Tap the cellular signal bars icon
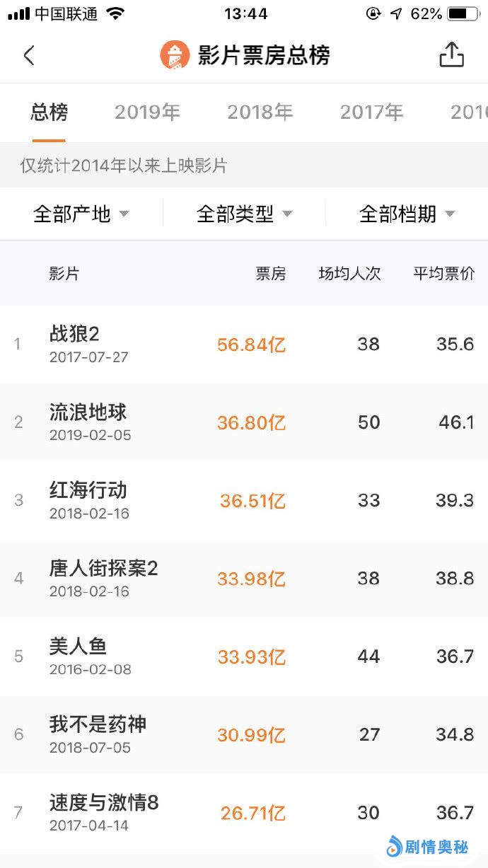488x868 pixels. pos(19,13)
